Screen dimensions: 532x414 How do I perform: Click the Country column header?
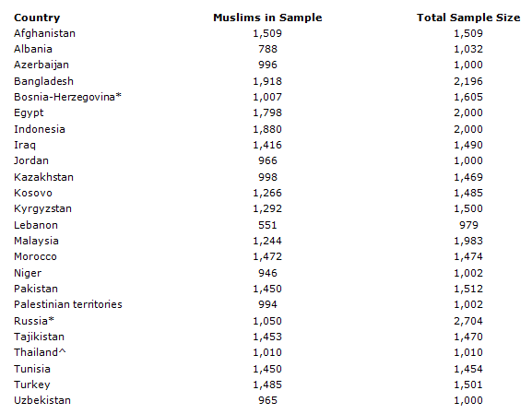click(37, 18)
